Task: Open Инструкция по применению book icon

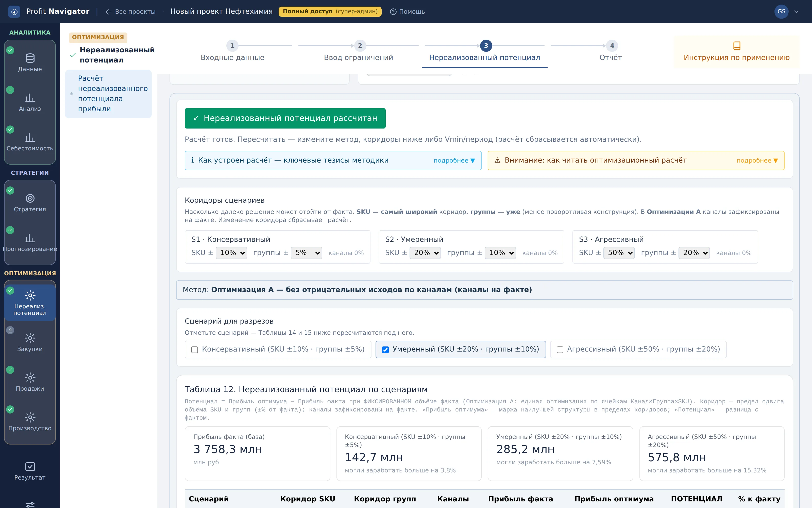Action: (x=736, y=45)
